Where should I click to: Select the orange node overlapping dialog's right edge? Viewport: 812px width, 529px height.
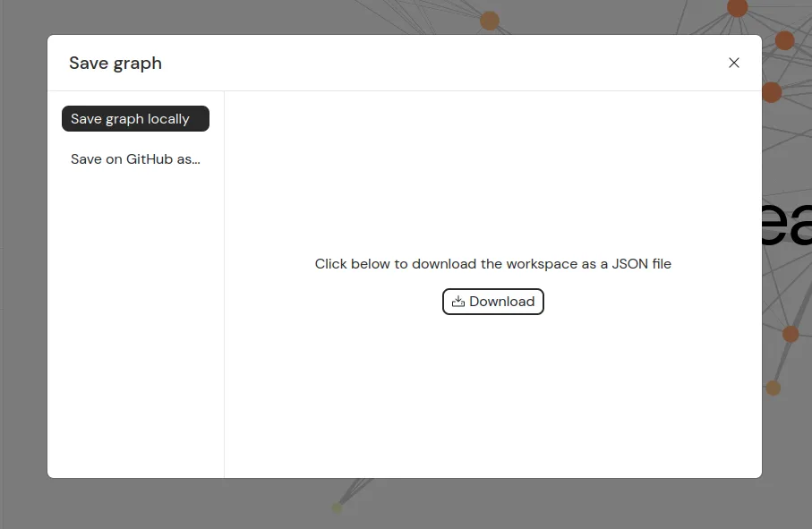coord(772,91)
